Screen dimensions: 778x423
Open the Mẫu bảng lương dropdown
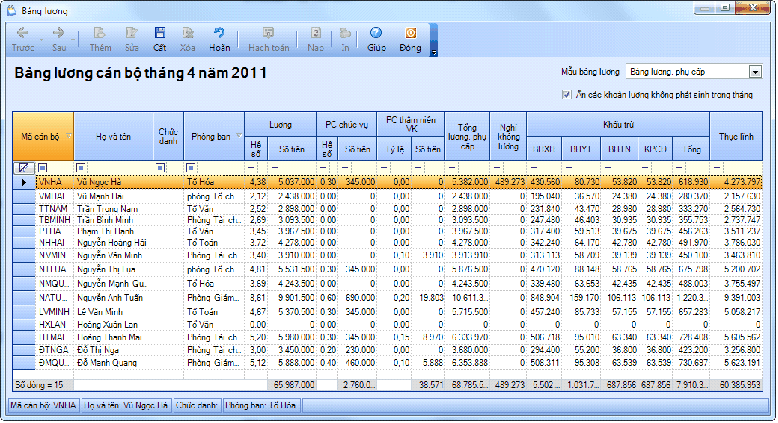755,72
